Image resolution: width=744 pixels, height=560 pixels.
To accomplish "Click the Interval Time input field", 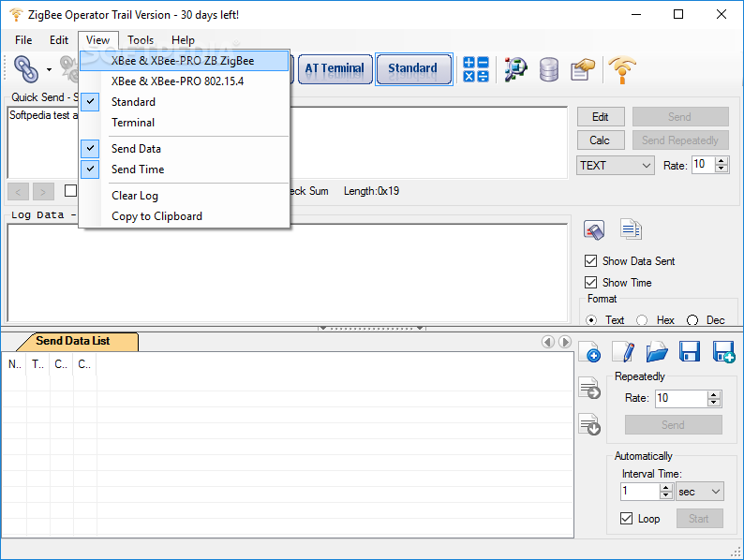I will point(640,492).
